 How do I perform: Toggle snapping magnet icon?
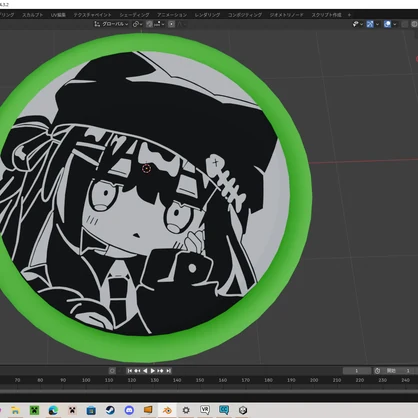[149, 24]
